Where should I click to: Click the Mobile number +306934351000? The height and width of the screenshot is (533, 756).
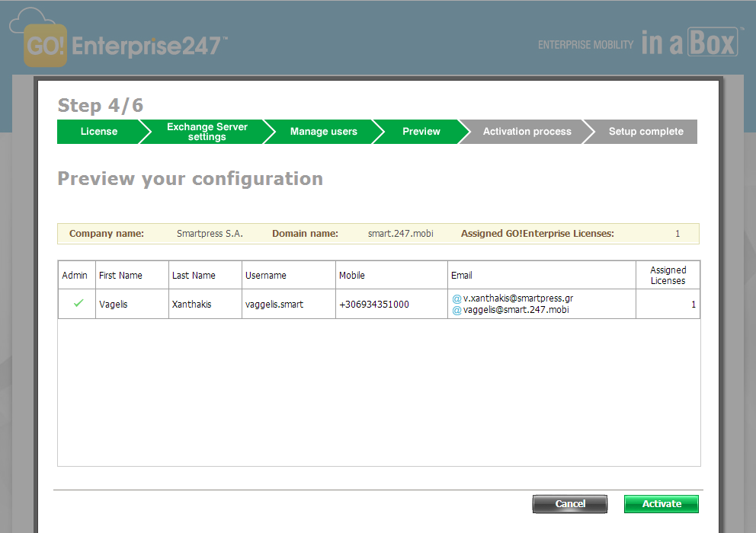(373, 305)
